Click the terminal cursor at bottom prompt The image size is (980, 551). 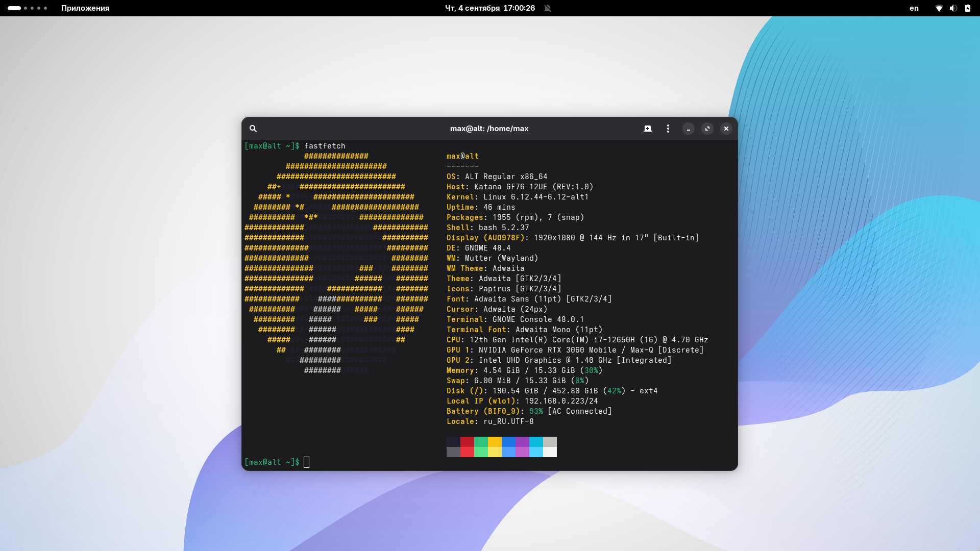(x=306, y=462)
